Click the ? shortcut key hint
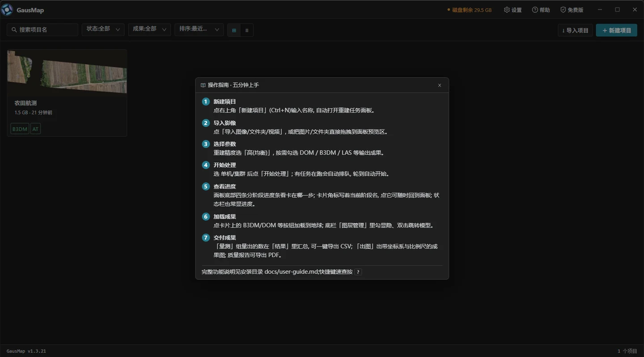Screen dimensions: 644x357 click(x=358, y=272)
